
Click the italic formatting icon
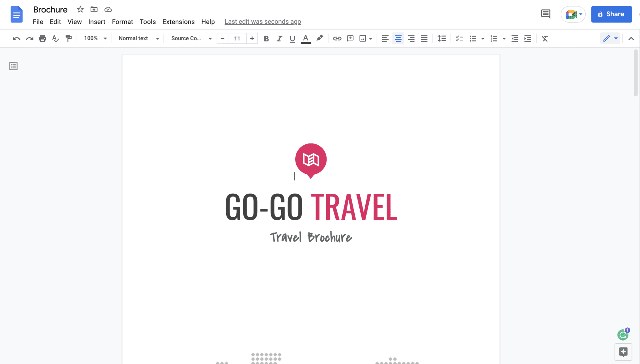[279, 38]
